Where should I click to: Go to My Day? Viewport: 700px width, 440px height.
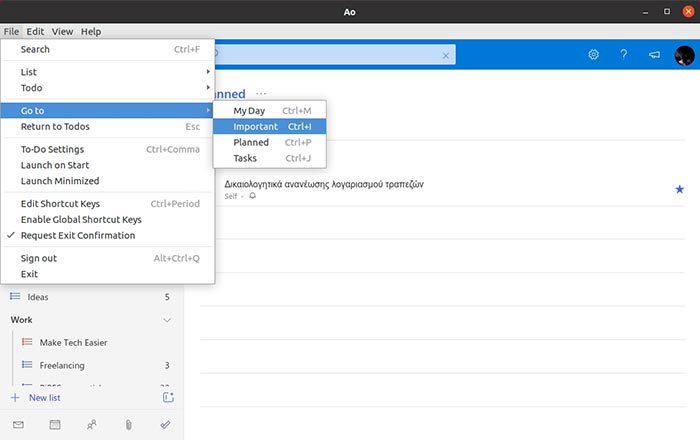(x=270, y=111)
